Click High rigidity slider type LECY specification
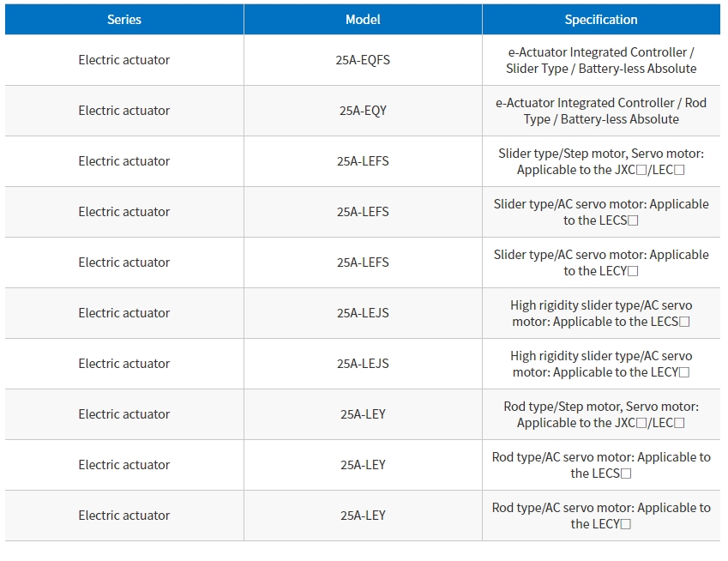 pos(601,364)
